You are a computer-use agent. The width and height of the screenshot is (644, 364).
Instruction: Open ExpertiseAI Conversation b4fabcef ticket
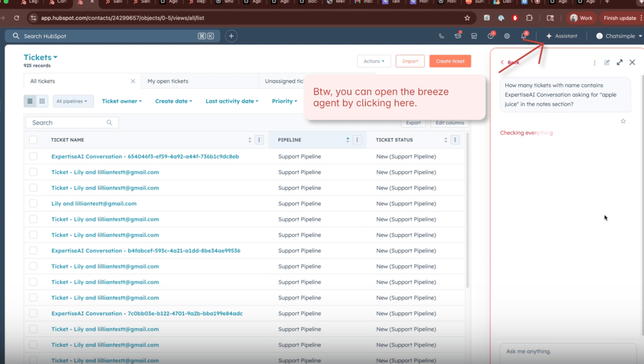(x=146, y=251)
